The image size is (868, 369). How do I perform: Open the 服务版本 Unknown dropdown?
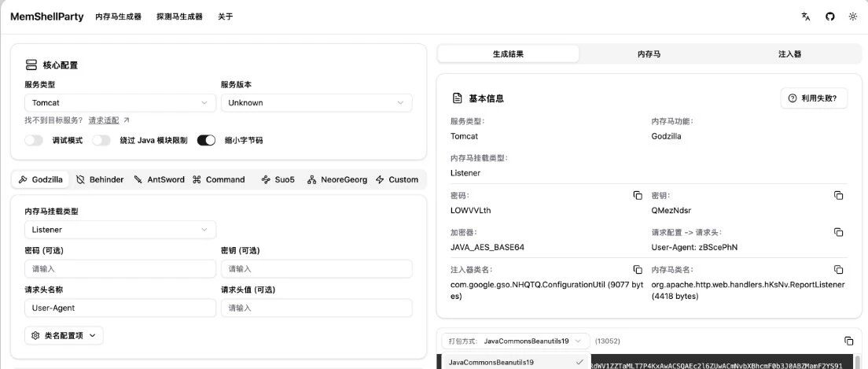click(316, 103)
